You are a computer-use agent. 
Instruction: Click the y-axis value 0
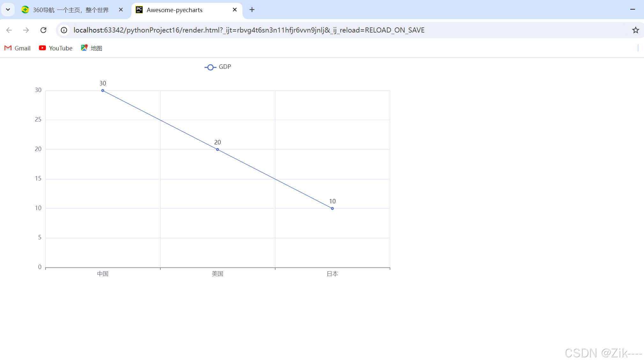(40, 267)
